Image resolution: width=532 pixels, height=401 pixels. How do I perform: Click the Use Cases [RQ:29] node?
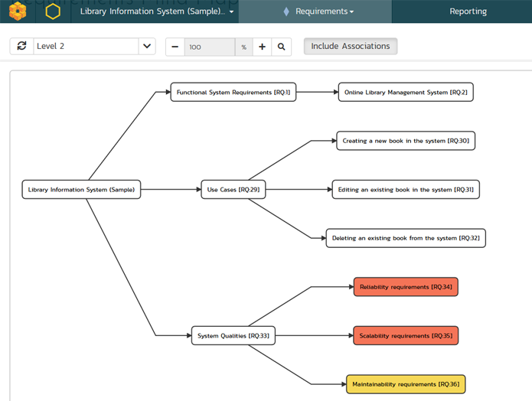point(233,189)
